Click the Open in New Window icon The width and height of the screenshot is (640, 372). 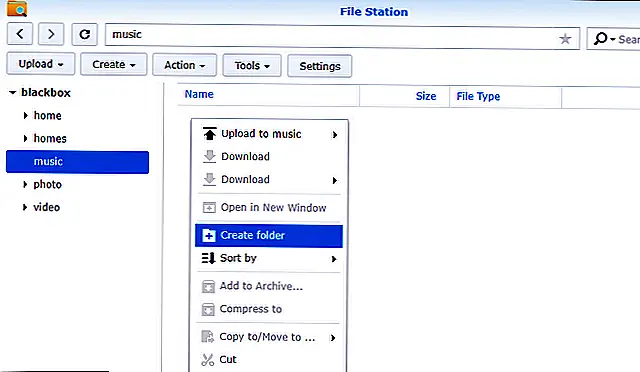(x=209, y=207)
